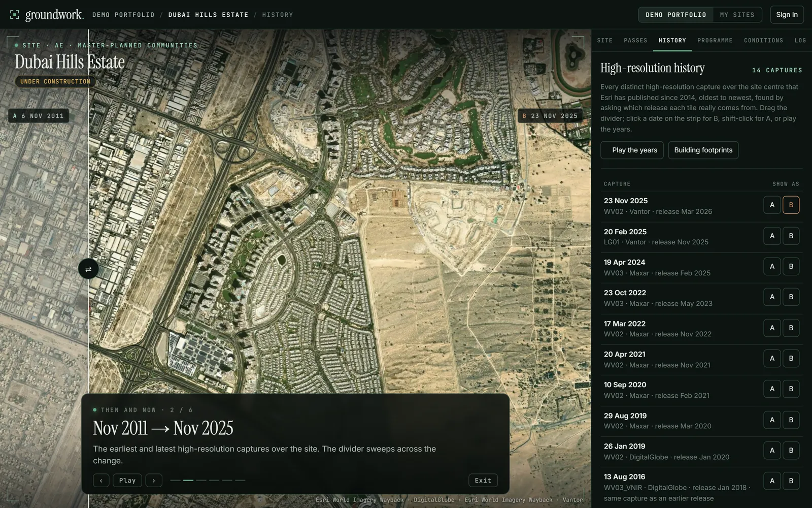Show 13 Aug 2016 capture as A

point(772,481)
